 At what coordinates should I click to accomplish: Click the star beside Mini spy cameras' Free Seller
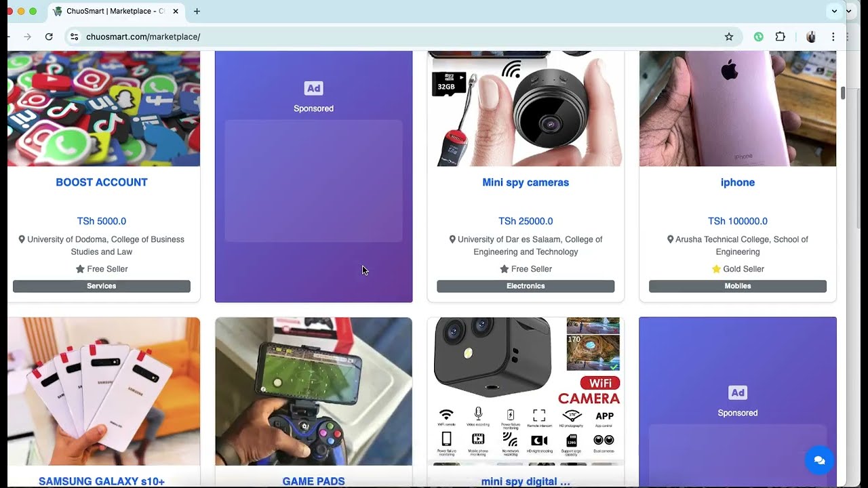pos(504,269)
